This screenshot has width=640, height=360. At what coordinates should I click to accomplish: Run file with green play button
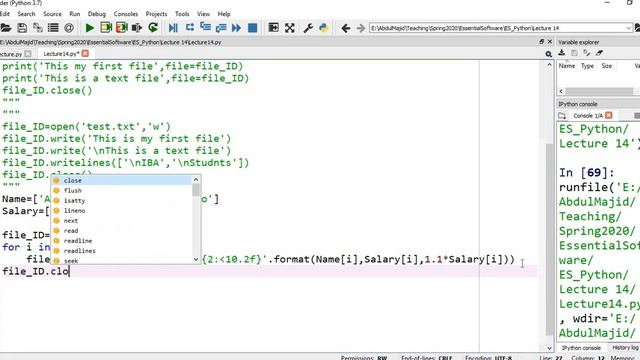[89, 28]
